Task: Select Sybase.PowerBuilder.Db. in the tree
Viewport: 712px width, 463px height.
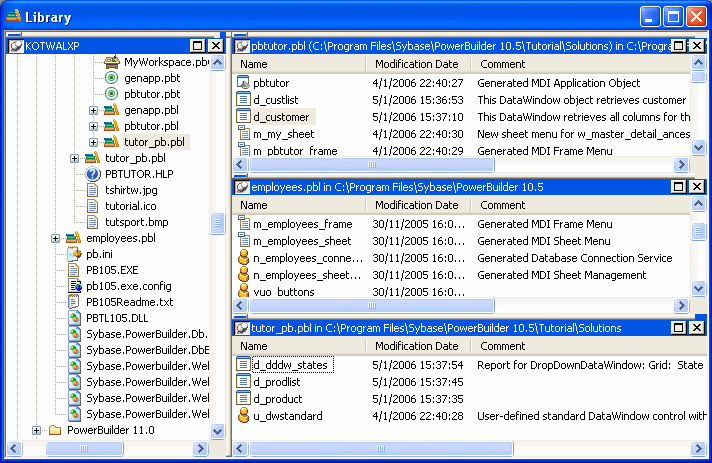Action: pyautogui.click(x=147, y=334)
